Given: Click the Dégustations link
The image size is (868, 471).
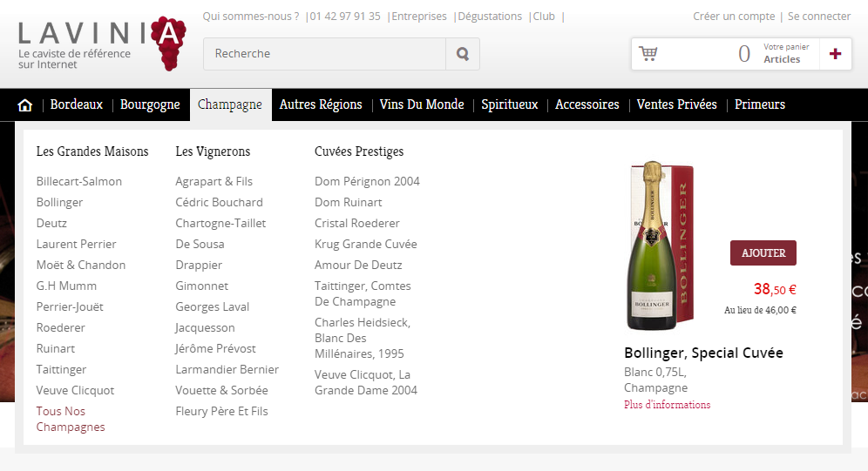Looking at the screenshot, I should pyautogui.click(x=490, y=17).
